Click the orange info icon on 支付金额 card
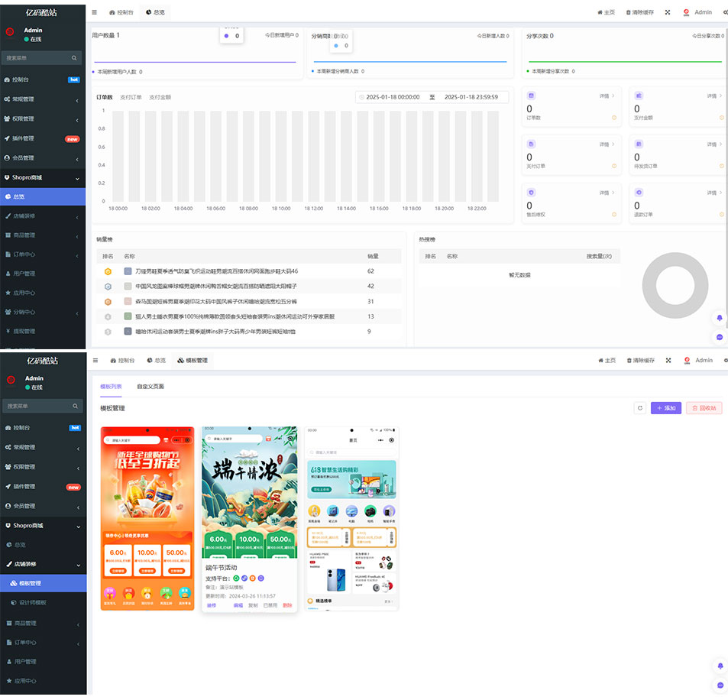728x700 pixels. coord(720,118)
